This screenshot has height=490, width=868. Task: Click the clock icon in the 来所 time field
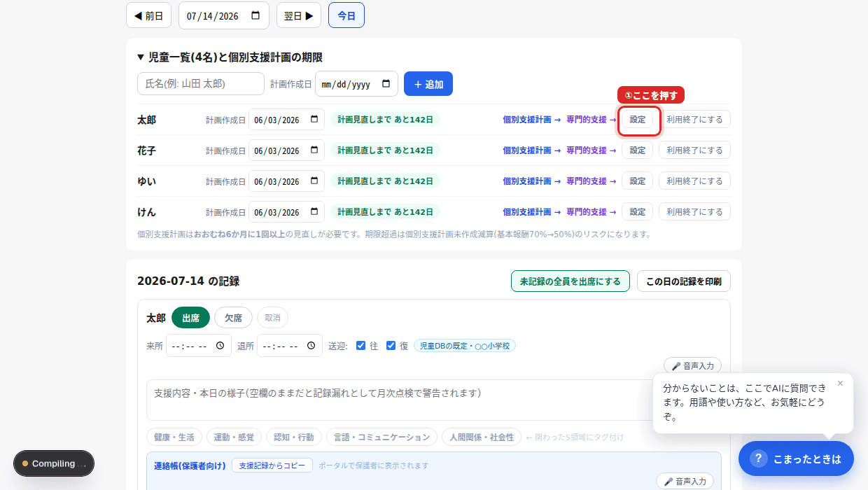(220, 346)
